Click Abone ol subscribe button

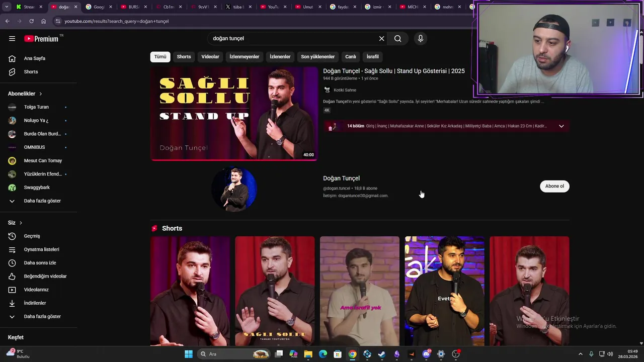554,186
